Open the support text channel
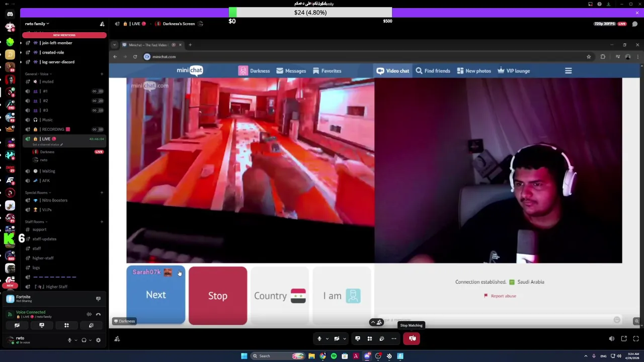This screenshot has width=644, height=362. pyautogui.click(x=64, y=229)
